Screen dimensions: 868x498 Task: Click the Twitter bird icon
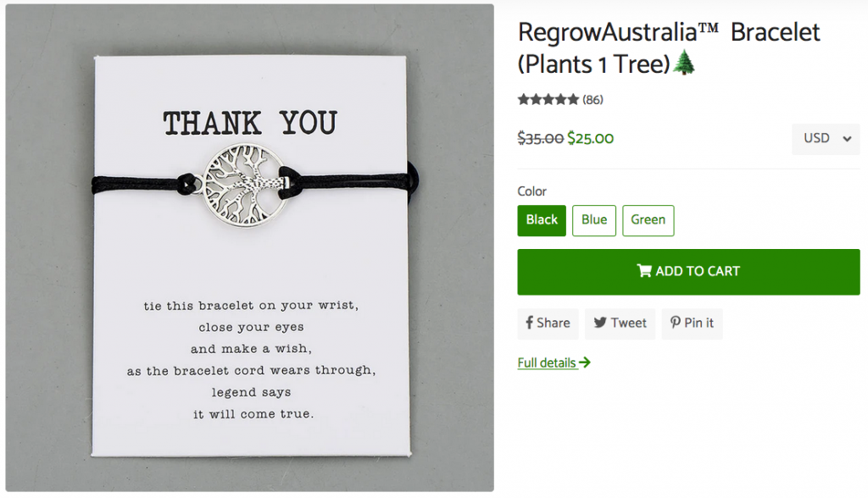point(600,323)
